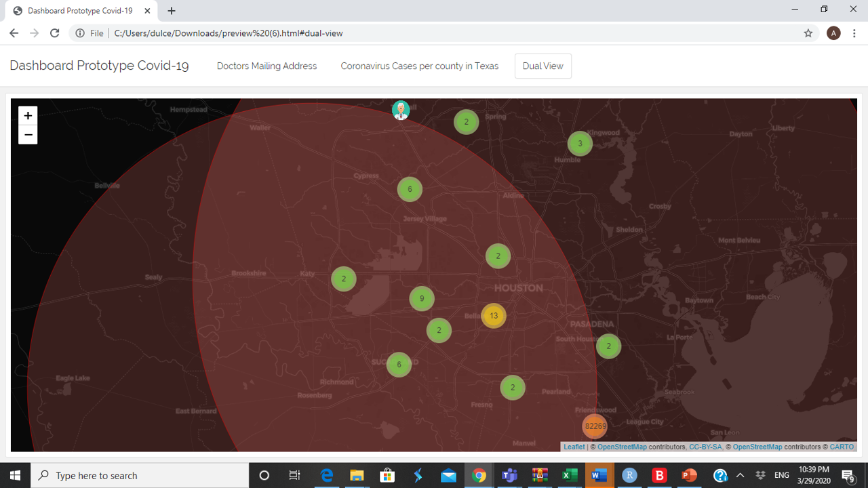The image size is (868, 488).
Task: Switch to Chrome in taskbar
Action: coord(479,475)
